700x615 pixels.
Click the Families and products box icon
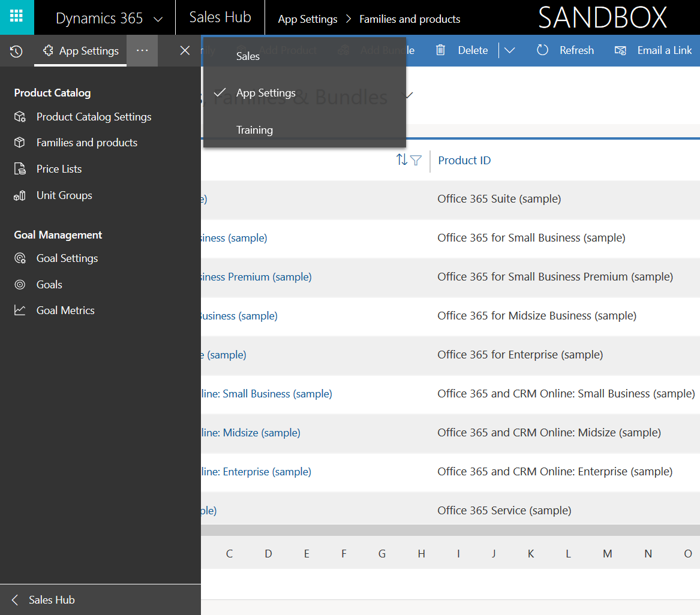(x=20, y=143)
